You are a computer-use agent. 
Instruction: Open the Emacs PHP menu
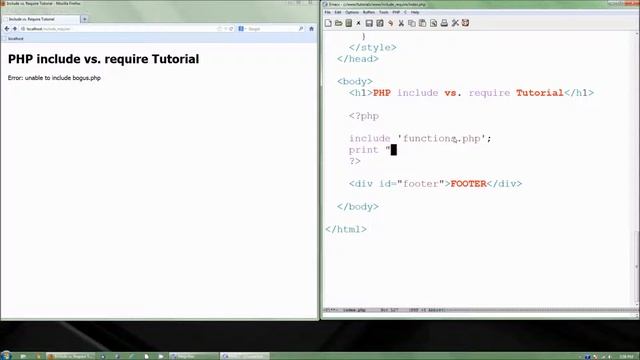point(396,12)
